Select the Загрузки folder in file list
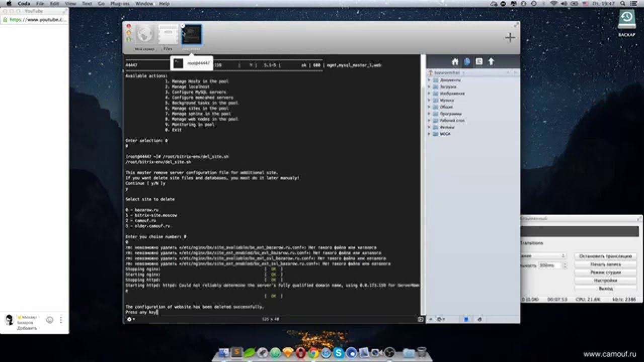644x362 pixels. (447, 86)
